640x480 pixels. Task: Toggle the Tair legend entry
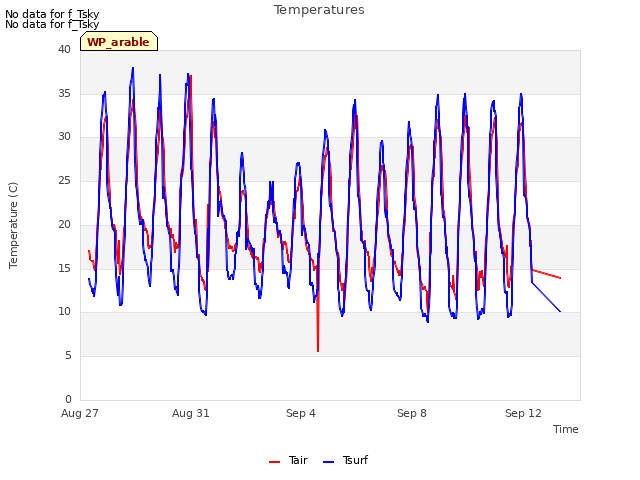coord(288,460)
